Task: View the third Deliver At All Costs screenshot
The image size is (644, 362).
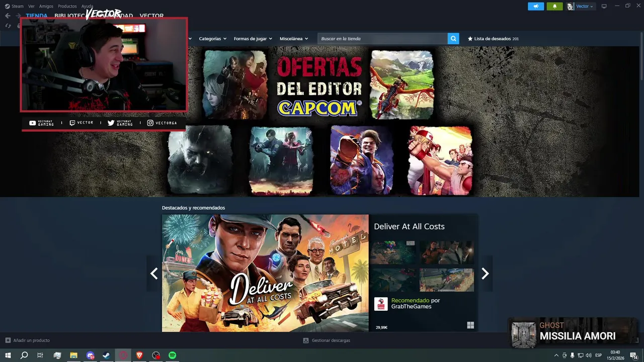Action: 393,280
